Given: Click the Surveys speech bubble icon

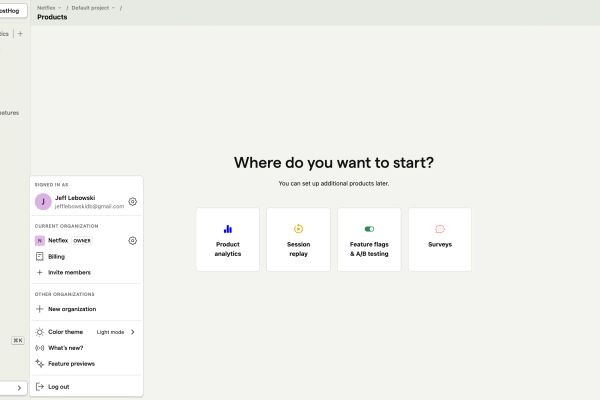Looking at the screenshot, I should pyautogui.click(x=440, y=229).
